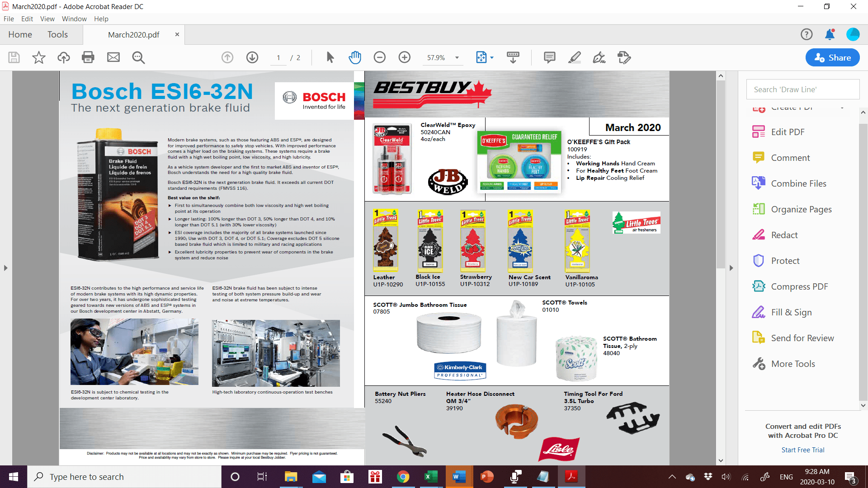Switch to the Home tab

click(20, 34)
